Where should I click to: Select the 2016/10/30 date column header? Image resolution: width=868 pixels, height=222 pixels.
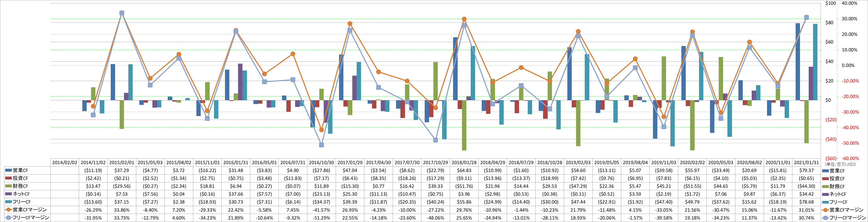pyautogui.click(x=321, y=162)
